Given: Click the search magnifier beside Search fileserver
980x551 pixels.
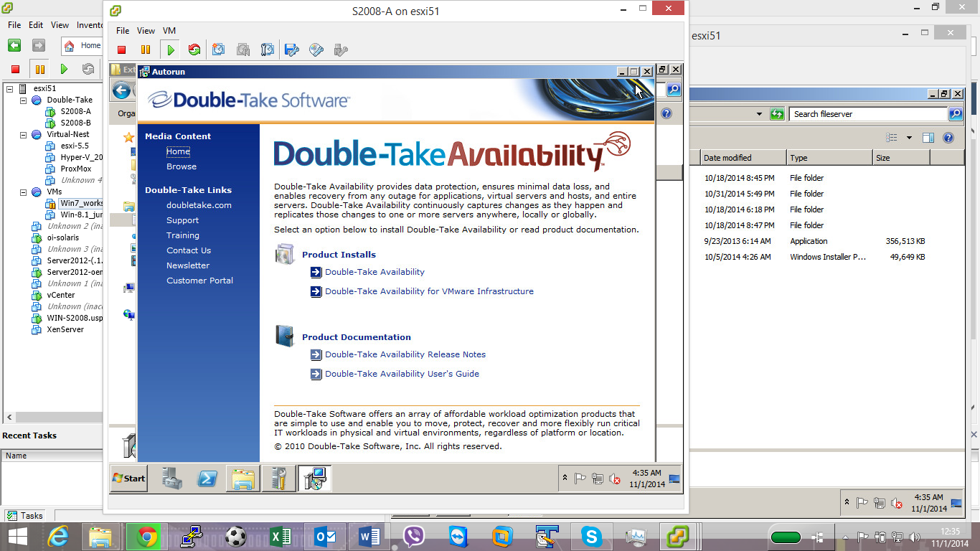Looking at the screenshot, I should point(956,114).
